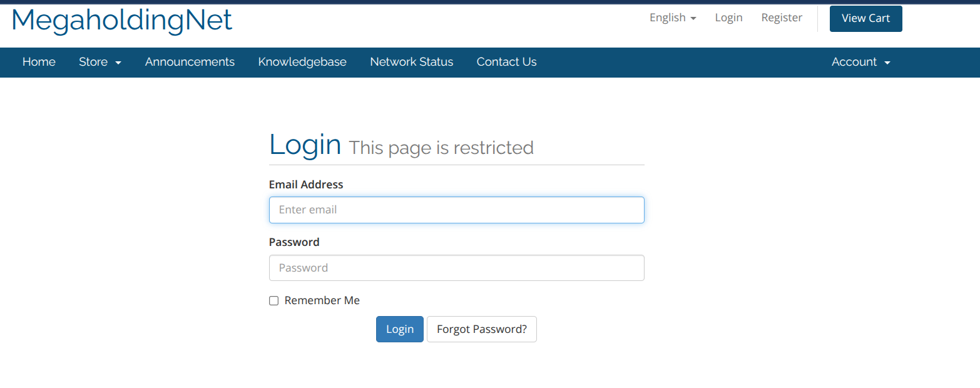The width and height of the screenshot is (980, 388).
Task: Click the arrow icon beside Store
Action: click(118, 63)
